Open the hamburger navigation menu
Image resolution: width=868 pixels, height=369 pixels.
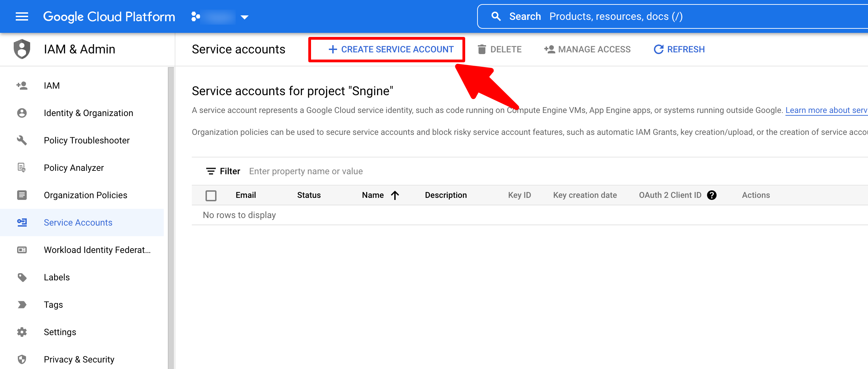[x=22, y=16]
